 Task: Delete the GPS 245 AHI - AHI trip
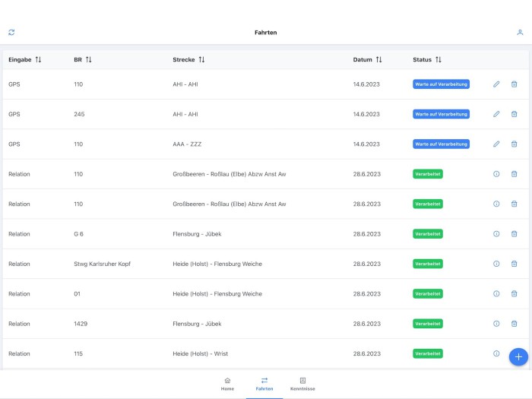(x=514, y=114)
